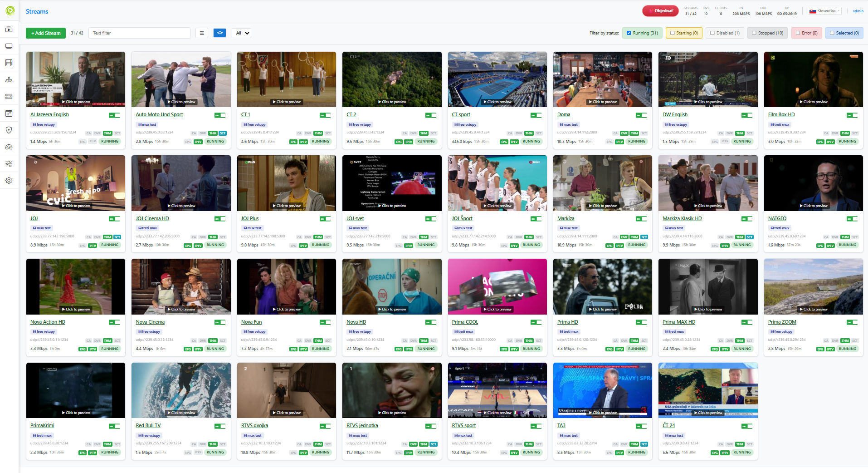The width and height of the screenshot is (868, 473).
Task: Click the SCT badge on the TA3 card
Action: coord(644,444)
